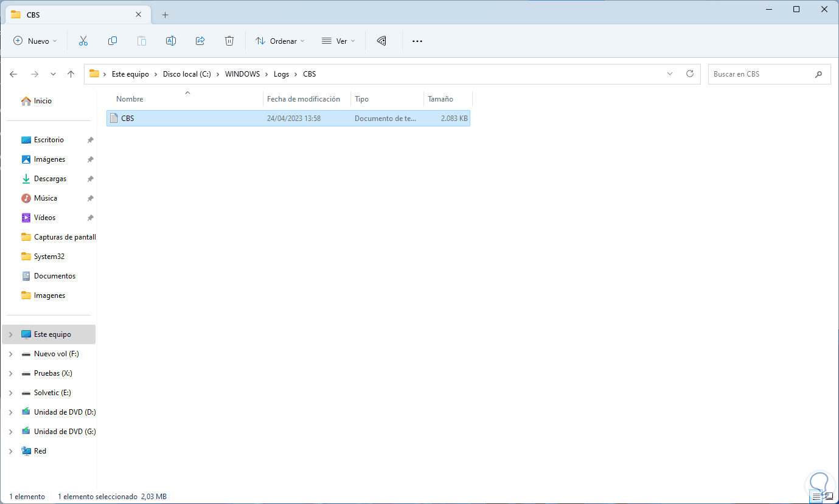Click the Share icon
The height and width of the screenshot is (504, 839).
point(200,41)
